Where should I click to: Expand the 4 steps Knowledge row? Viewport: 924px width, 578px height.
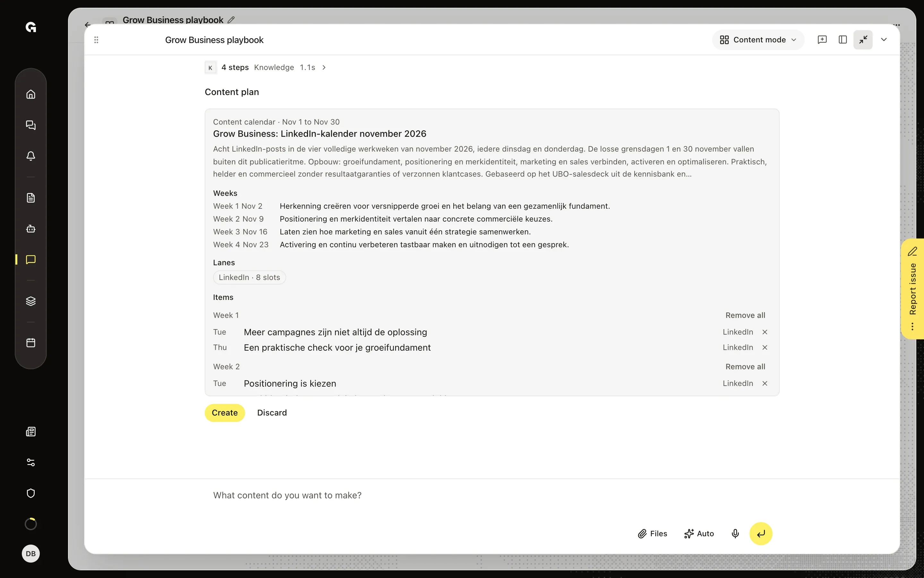[x=266, y=68]
